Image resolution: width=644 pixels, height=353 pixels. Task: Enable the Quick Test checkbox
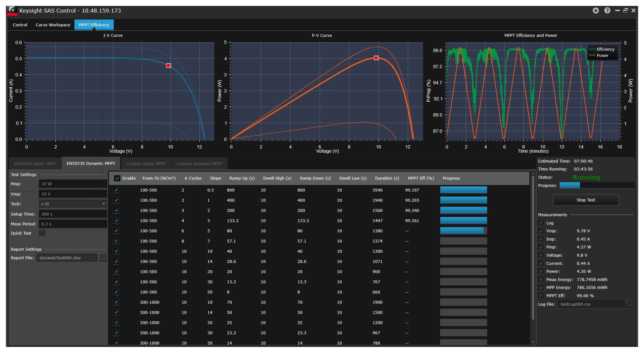coord(42,233)
